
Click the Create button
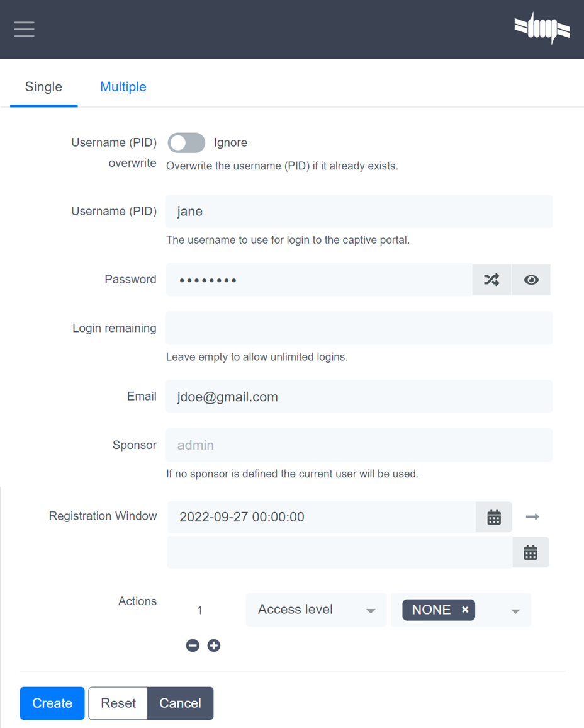tap(52, 703)
